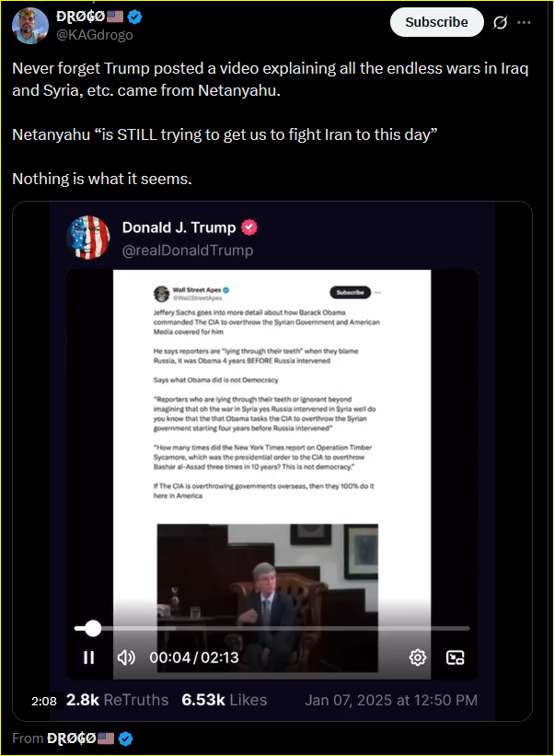Click the 00:04 / 02:13 time display
The width and height of the screenshot is (554, 756).
point(194,657)
